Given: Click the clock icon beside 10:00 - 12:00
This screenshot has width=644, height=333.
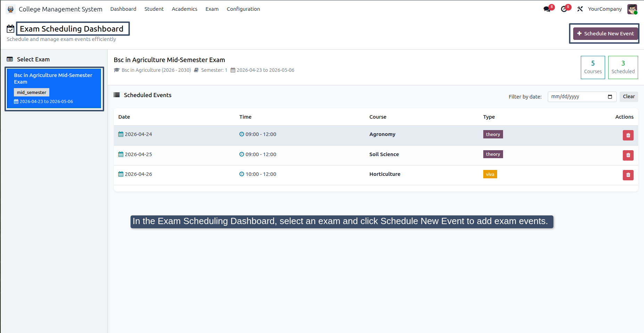Looking at the screenshot, I should pos(242,174).
